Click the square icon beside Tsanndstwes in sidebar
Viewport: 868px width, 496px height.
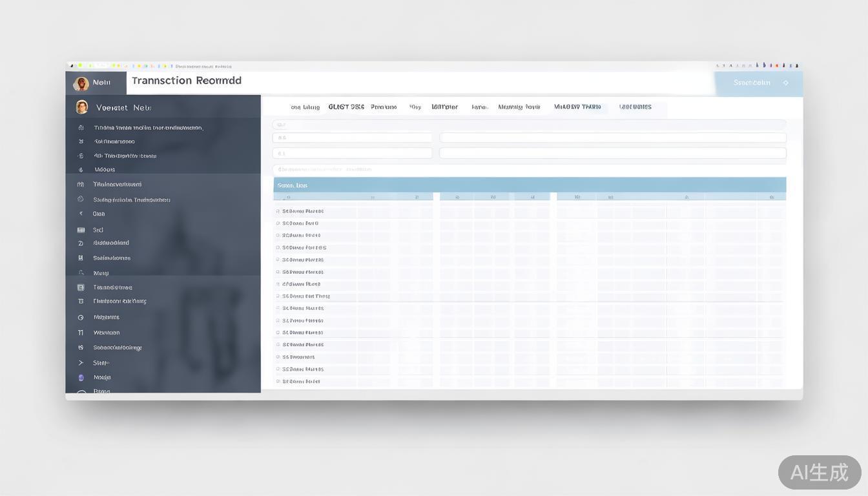pos(81,287)
